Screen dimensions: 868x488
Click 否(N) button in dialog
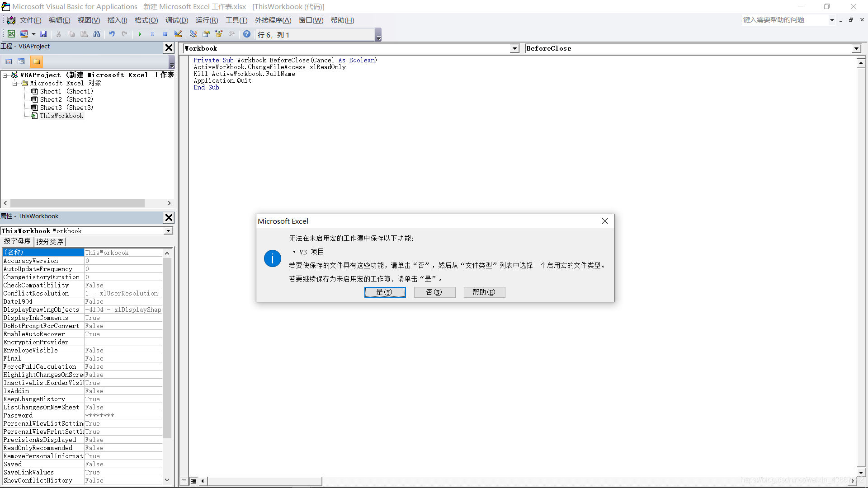(434, 292)
